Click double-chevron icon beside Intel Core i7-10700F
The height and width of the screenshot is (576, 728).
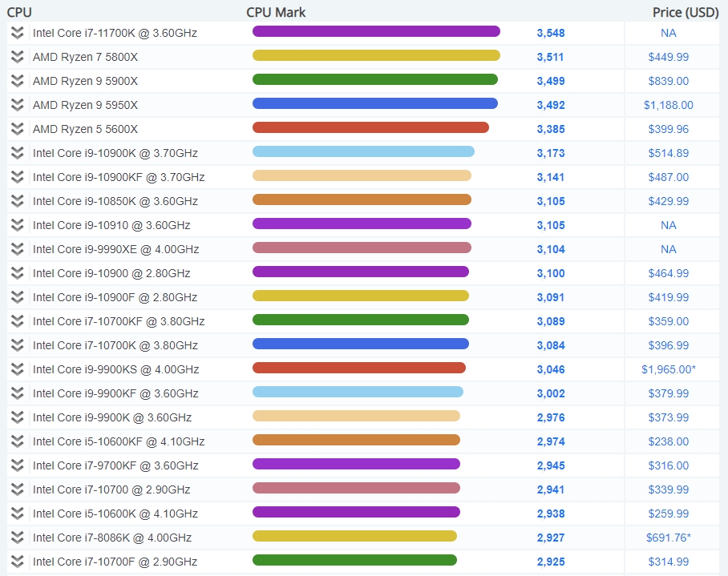point(17,562)
